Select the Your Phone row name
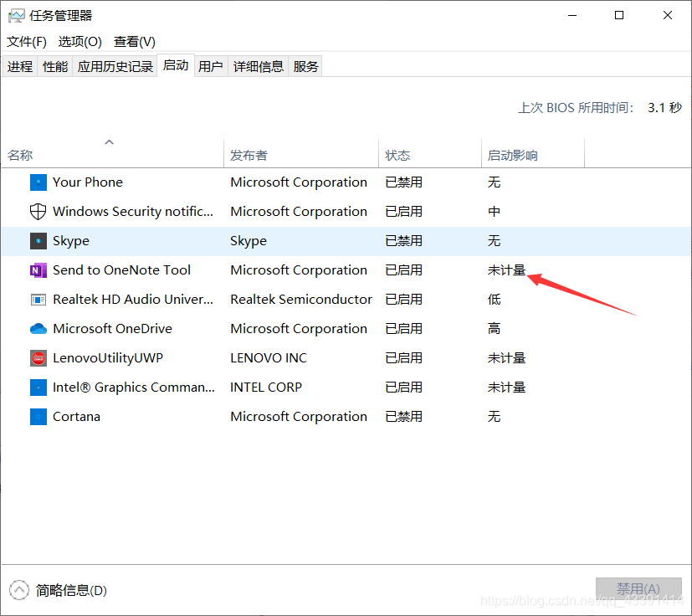This screenshot has width=692, height=616. pyautogui.click(x=88, y=182)
